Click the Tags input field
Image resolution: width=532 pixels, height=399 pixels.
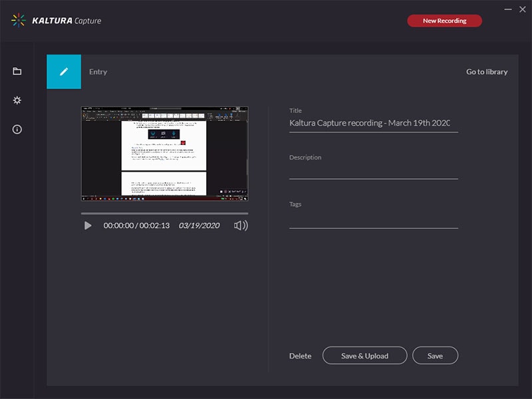tap(374, 220)
